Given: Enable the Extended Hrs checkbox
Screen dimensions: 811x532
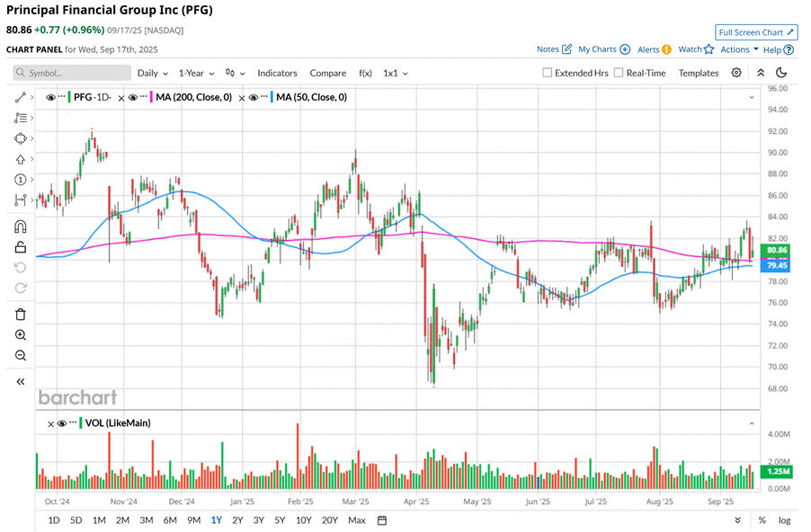Looking at the screenshot, I should click(548, 73).
